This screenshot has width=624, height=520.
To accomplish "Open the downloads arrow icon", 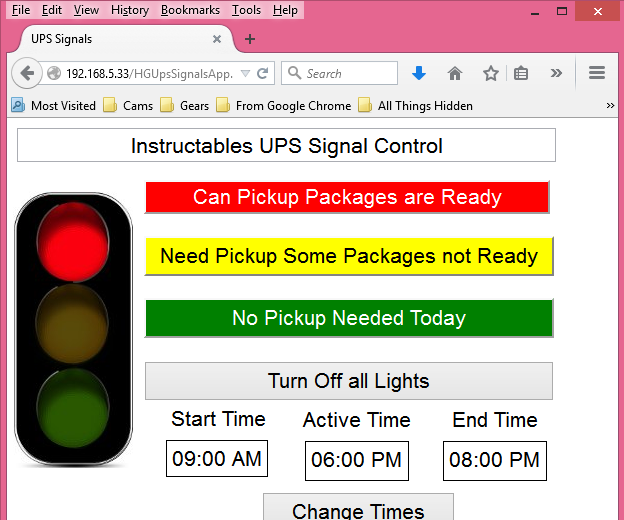I will (419, 73).
